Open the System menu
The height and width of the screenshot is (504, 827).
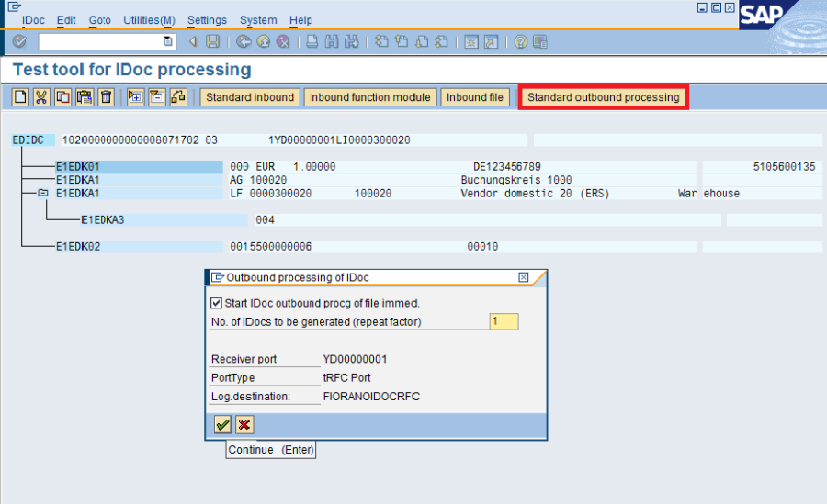[x=258, y=20]
